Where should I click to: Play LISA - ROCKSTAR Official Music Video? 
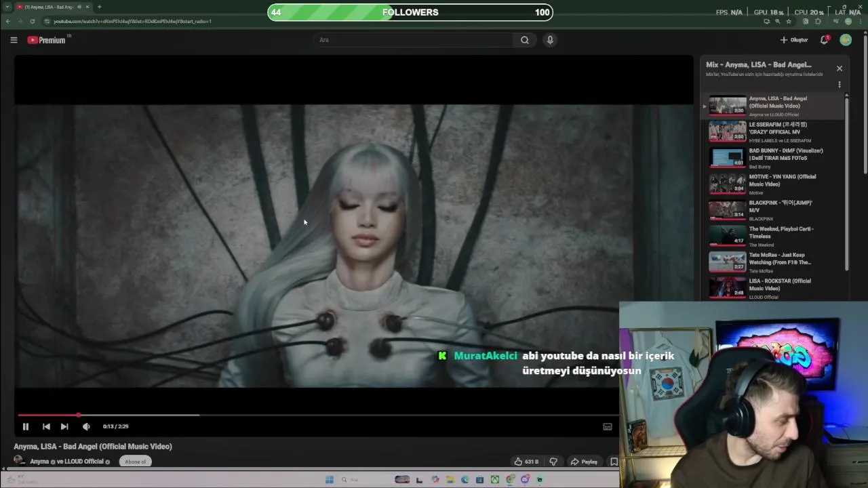click(773, 288)
